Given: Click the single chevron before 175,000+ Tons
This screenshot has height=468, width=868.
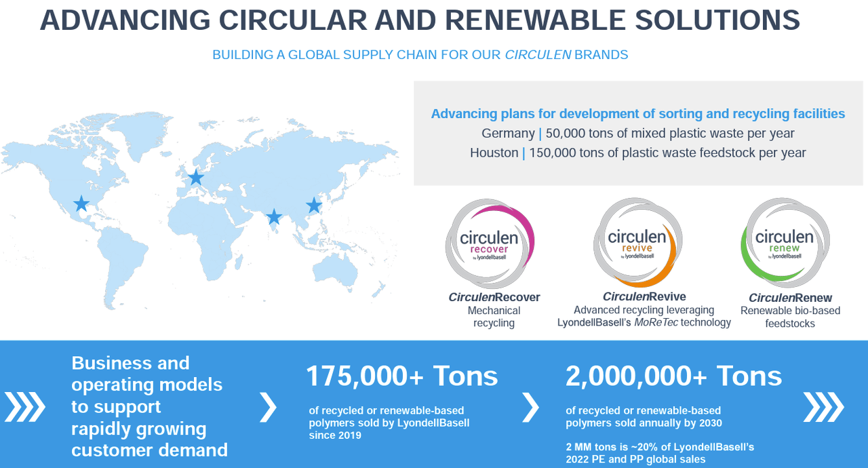Looking at the screenshot, I should 269,407.
